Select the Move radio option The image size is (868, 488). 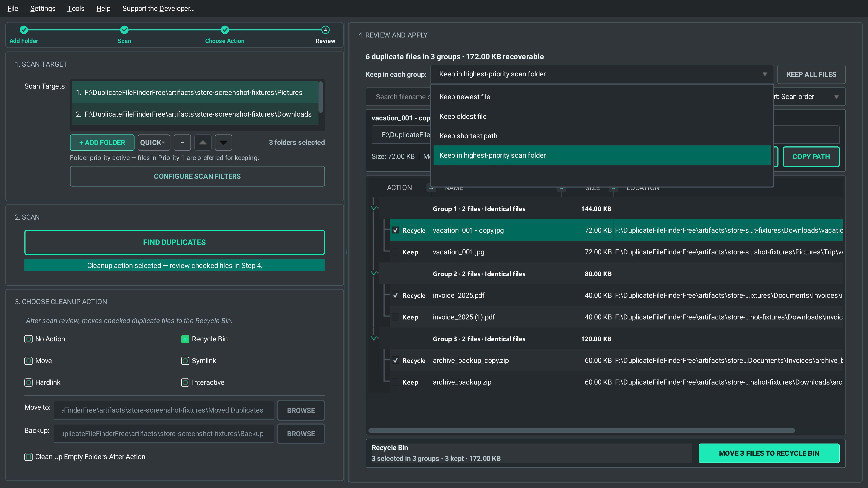(28, 361)
